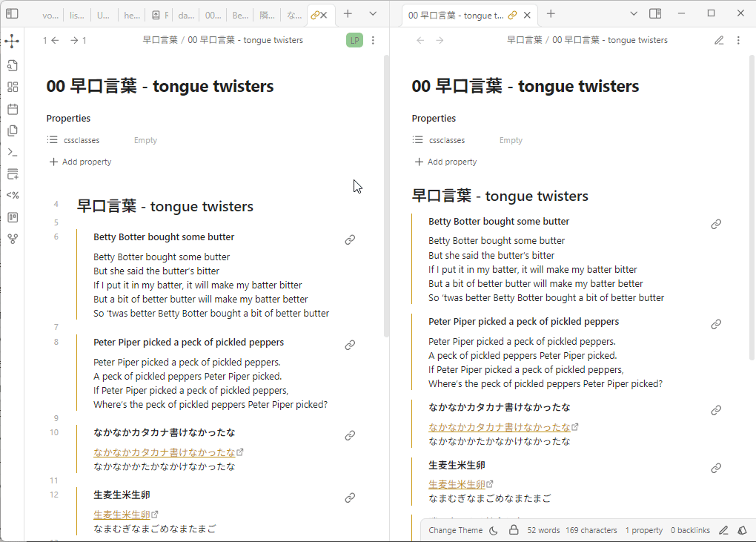
Task: Click the templater percent icon in ribbon
Action: pos(13,195)
